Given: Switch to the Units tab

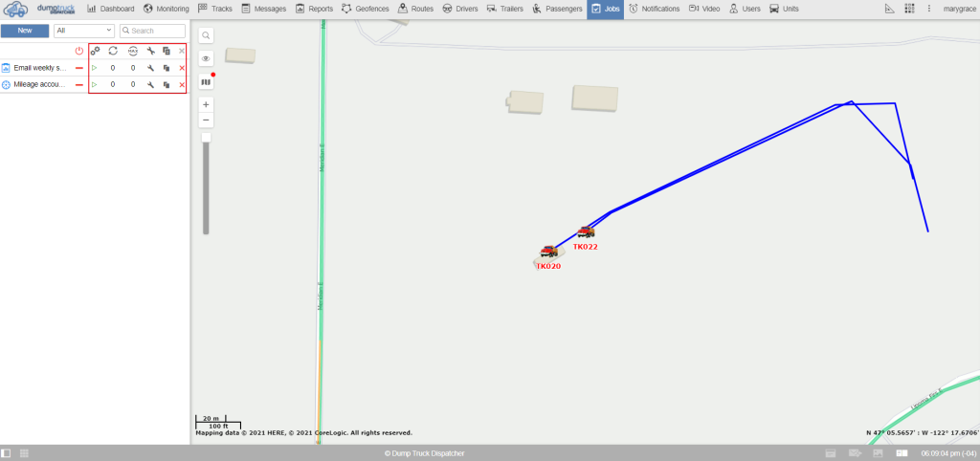Looking at the screenshot, I should (784, 9).
